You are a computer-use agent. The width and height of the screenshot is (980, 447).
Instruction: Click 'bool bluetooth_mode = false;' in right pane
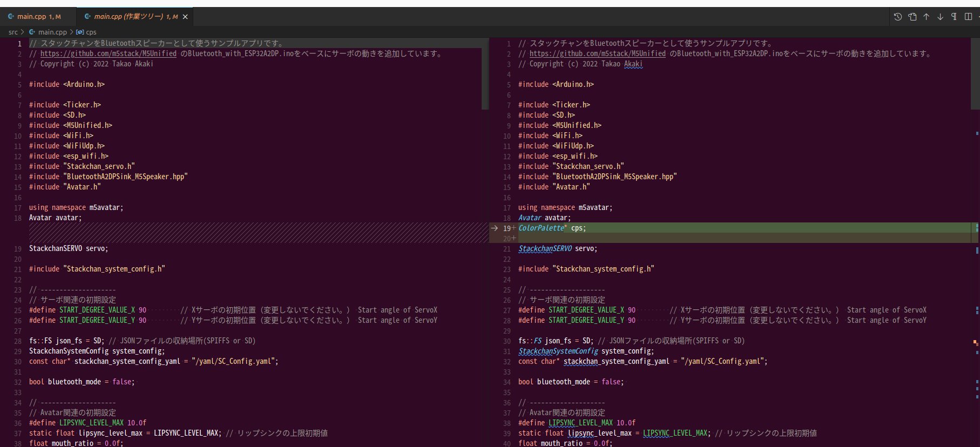[571, 382]
